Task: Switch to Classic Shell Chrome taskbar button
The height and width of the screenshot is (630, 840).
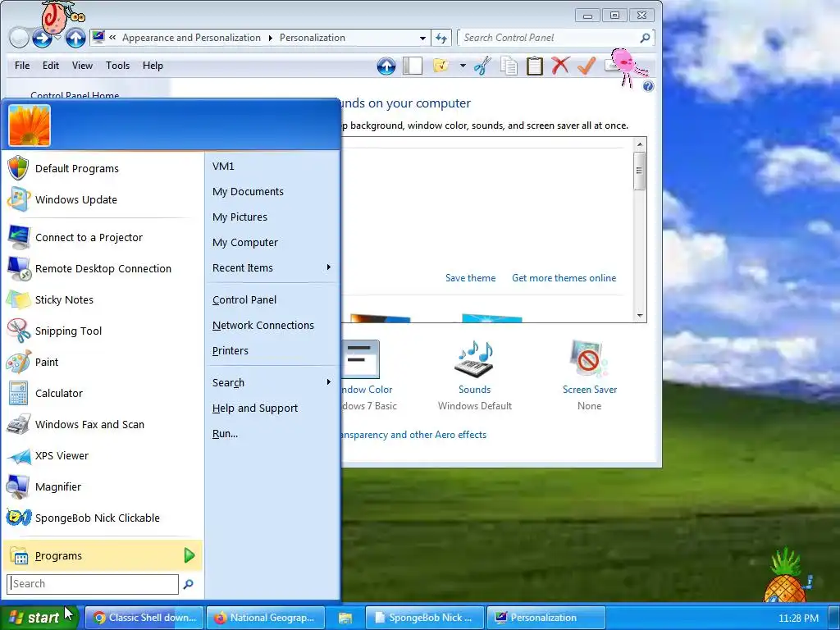Action: point(144,618)
